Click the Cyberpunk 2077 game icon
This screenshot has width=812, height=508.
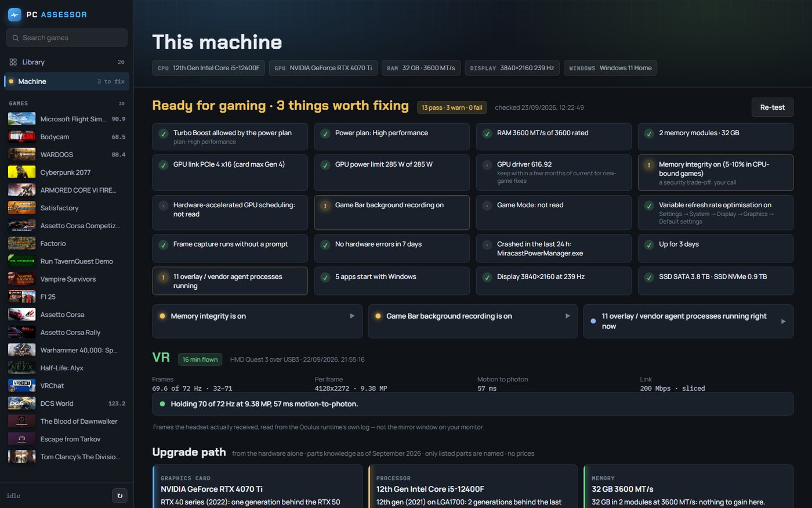coord(21,172)
